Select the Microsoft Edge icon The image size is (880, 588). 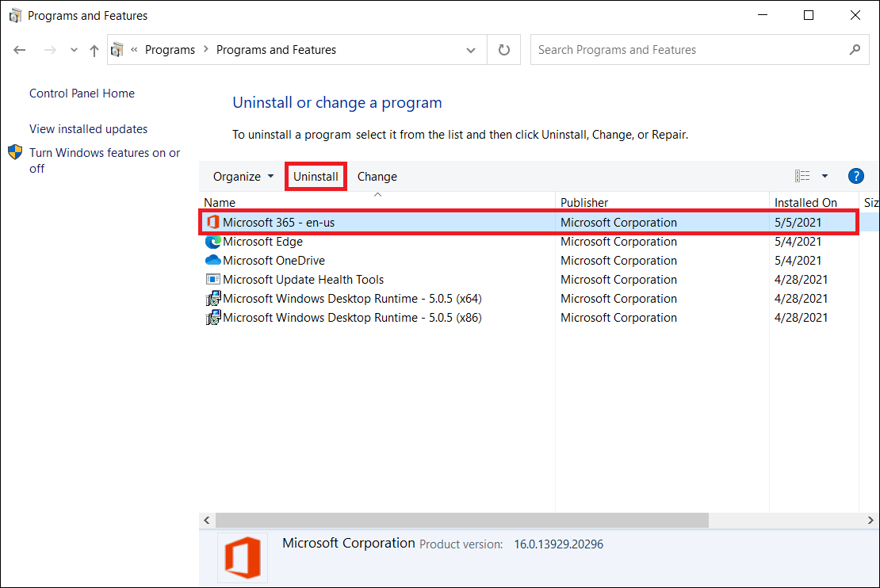(212, 241)
